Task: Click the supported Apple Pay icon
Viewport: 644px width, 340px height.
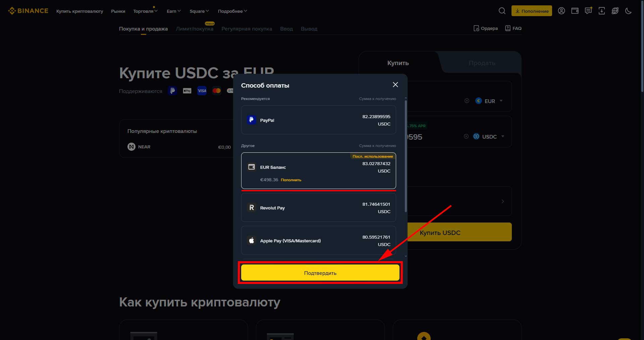Action: [x=187, y=91]
